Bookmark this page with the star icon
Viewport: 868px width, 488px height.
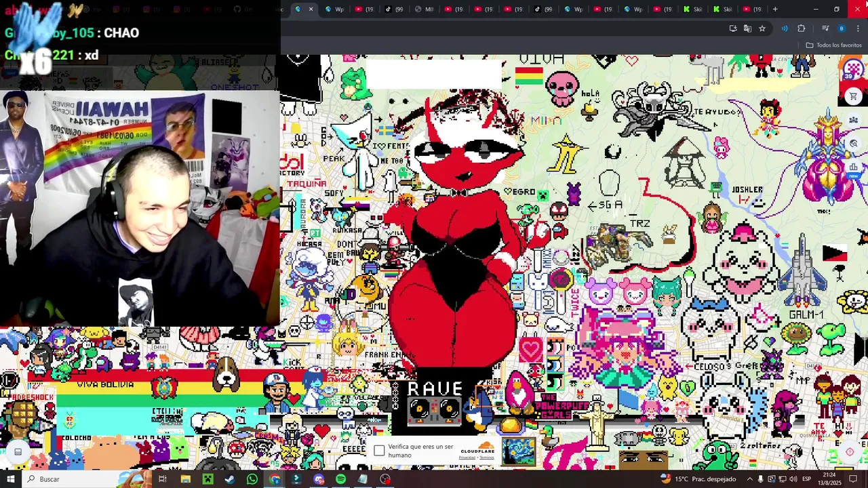click(762, 28)
